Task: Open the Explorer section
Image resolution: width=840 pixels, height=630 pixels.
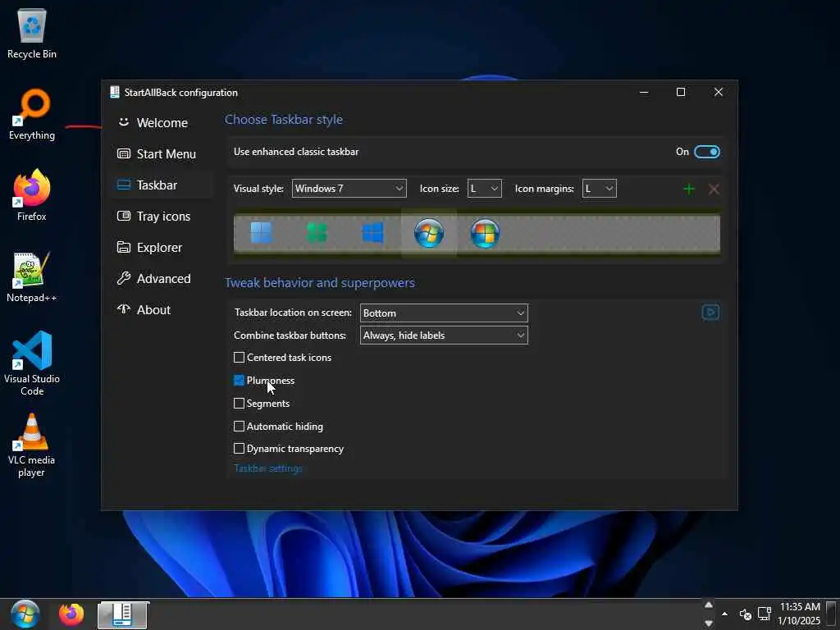Action: [x=162, y=248]
